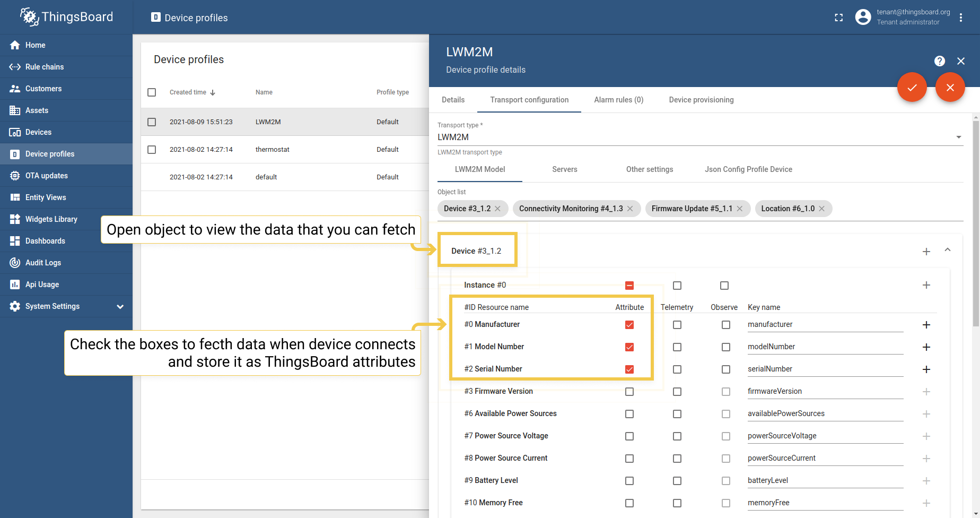Uncheck Serial Number Attribute checkbox
This screenshot has height=518, width=980.
tap(629, 369)
